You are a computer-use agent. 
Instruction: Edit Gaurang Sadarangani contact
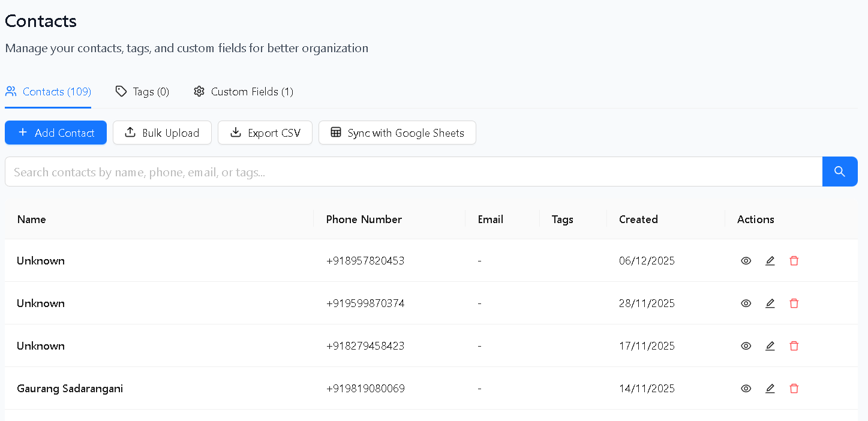770,389
